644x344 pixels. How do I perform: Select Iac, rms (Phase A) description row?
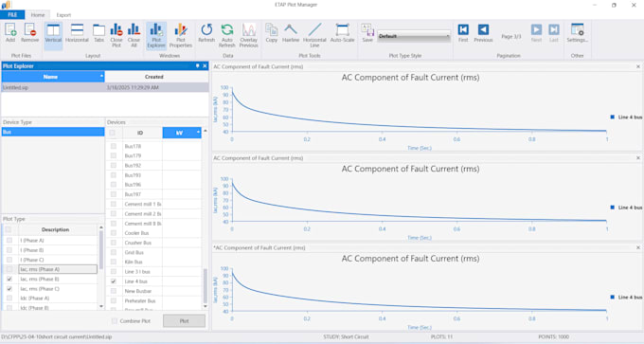point(58,270)
